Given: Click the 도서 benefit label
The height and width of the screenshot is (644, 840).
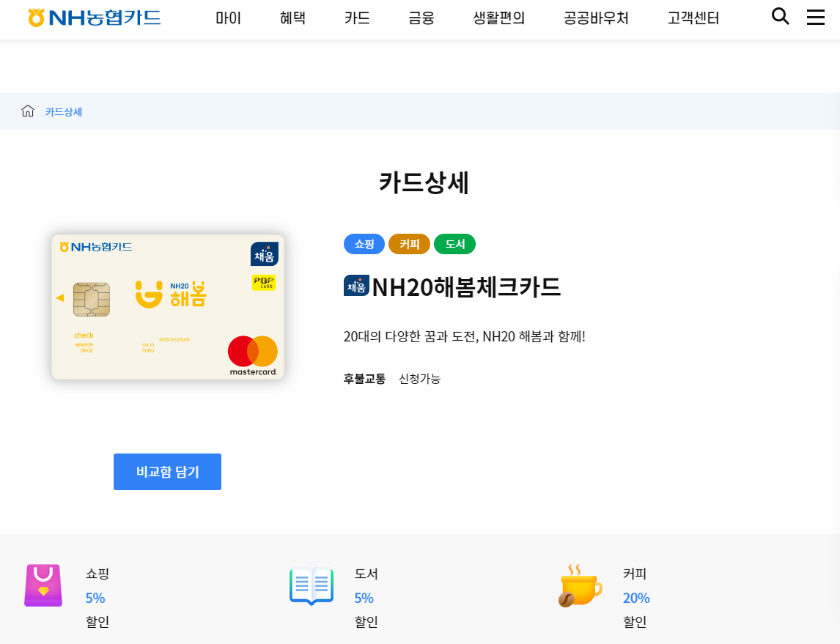Looking at the screenshot, I should tap(366, 574).
